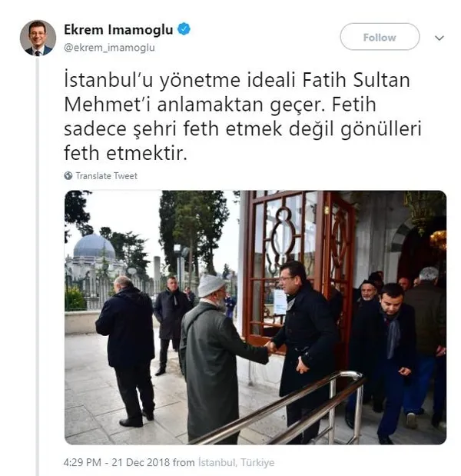Viewport: 461px width, 476px height.
Task: Click the globe icon beside Translate Tweet
Action: click(68, 176)
